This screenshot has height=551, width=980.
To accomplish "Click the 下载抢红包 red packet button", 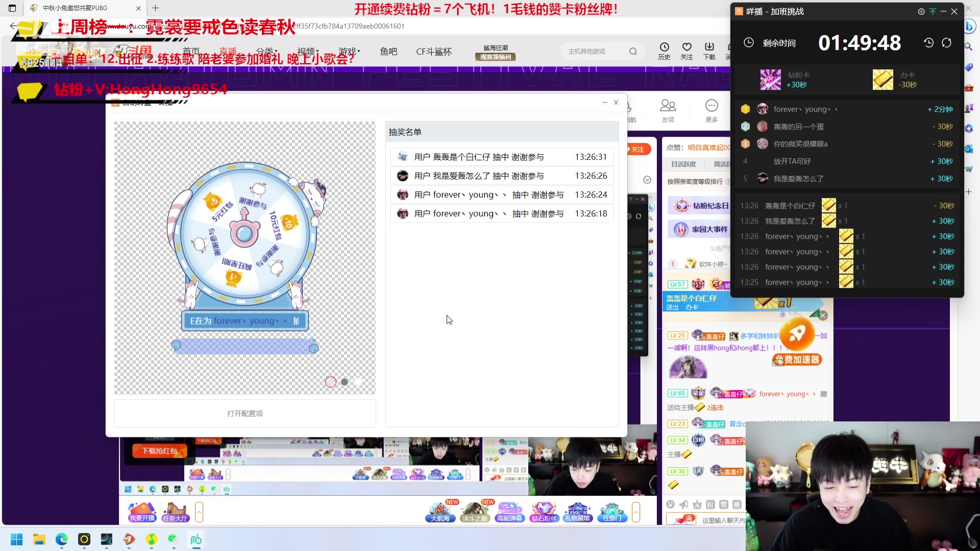I will [x=159, y=451].
